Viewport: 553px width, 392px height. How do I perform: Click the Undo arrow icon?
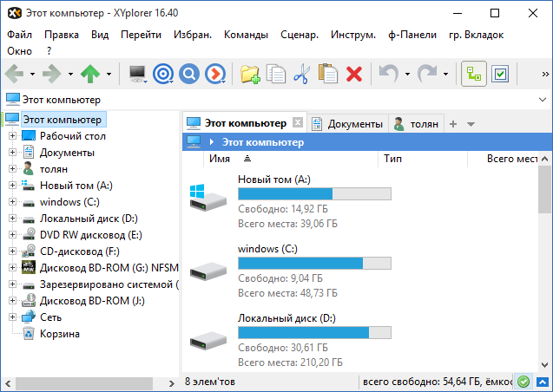click(x=389, y=74)
